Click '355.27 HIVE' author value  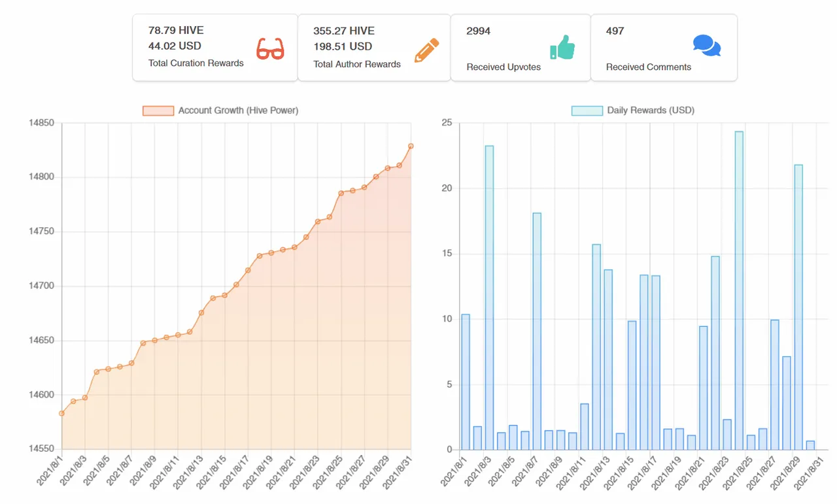[343, 31]
